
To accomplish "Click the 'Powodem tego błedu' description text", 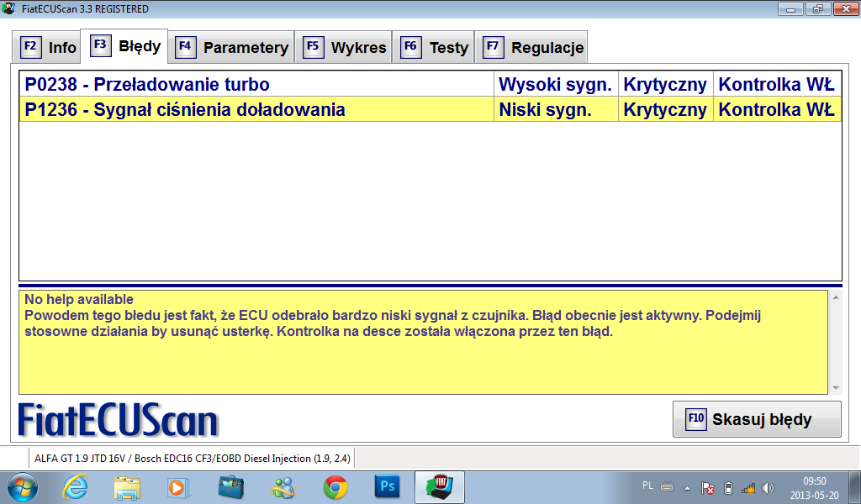I will [393, 323].
